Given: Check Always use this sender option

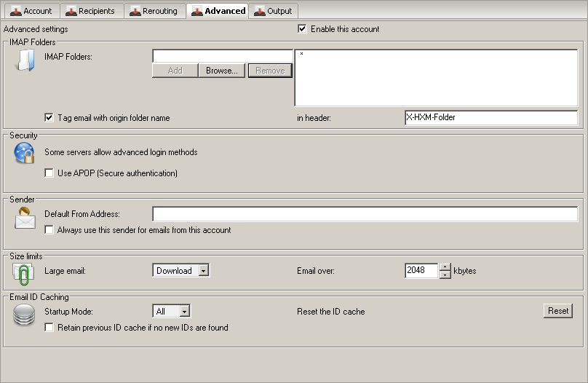Looking at the screenshot, I should tap(49, 230).
